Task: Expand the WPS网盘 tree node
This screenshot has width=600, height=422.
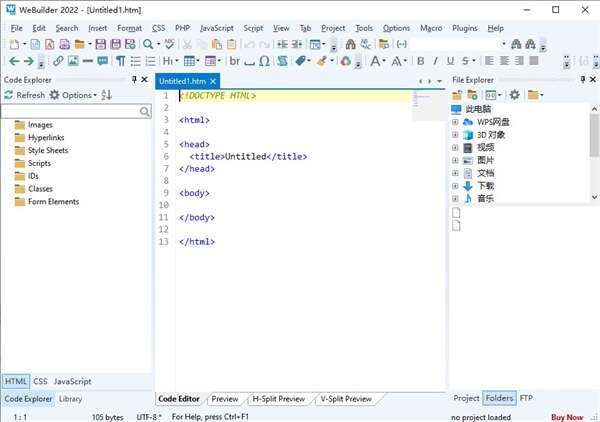Action: click(x=455, y=122)
